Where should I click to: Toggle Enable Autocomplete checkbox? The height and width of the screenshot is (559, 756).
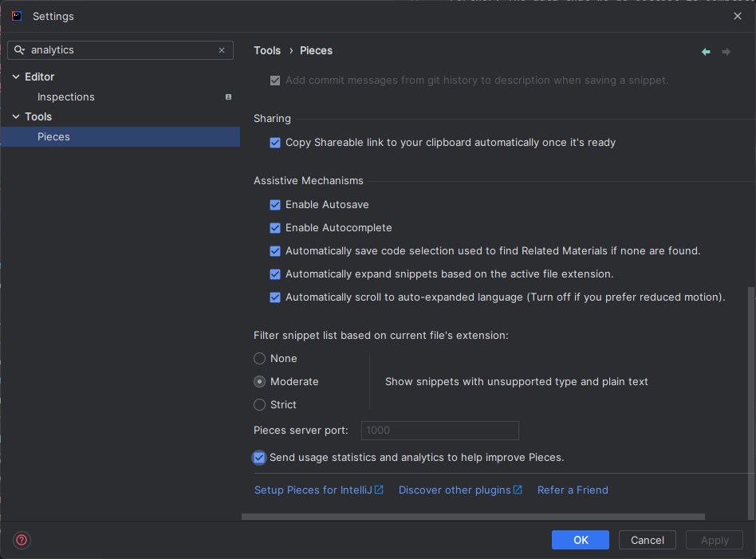(x=275, y=228)
